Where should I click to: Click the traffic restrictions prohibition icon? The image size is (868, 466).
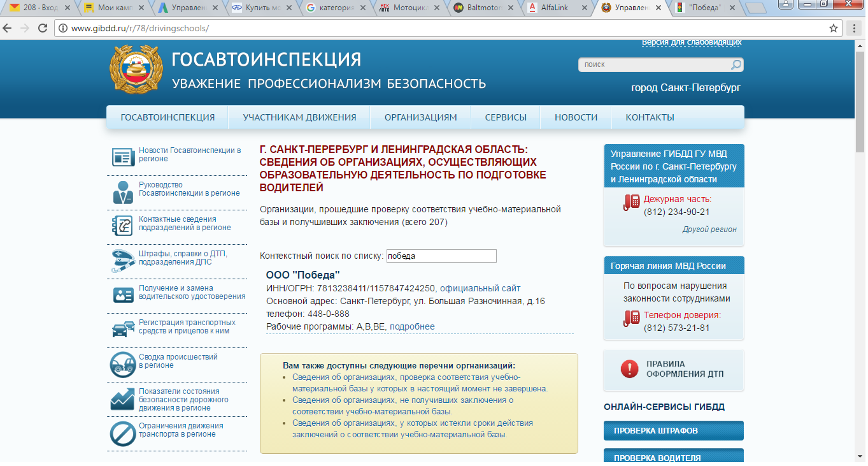pos(122,432)
